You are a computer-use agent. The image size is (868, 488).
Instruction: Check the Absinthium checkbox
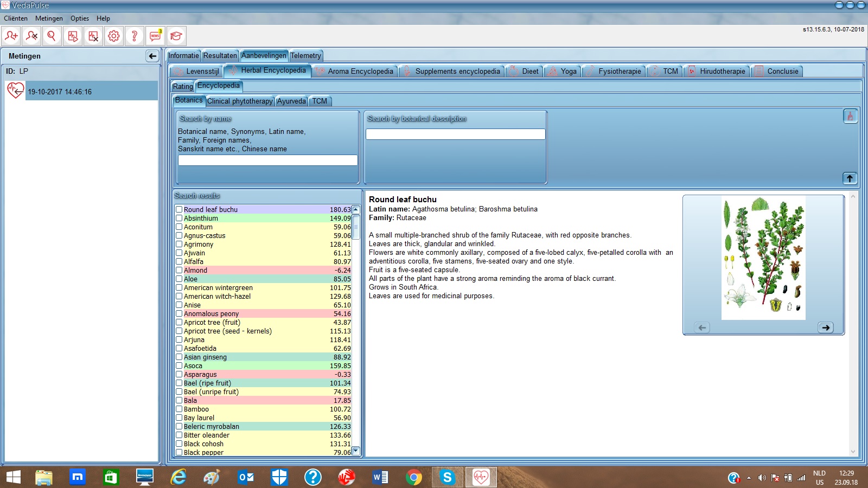tap(179, 219)
